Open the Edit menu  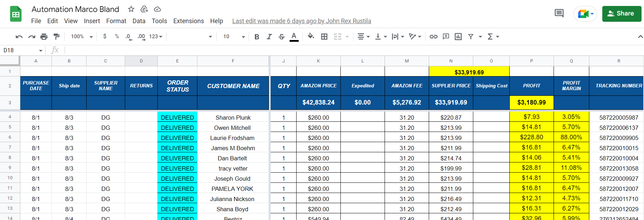point(53,21)
